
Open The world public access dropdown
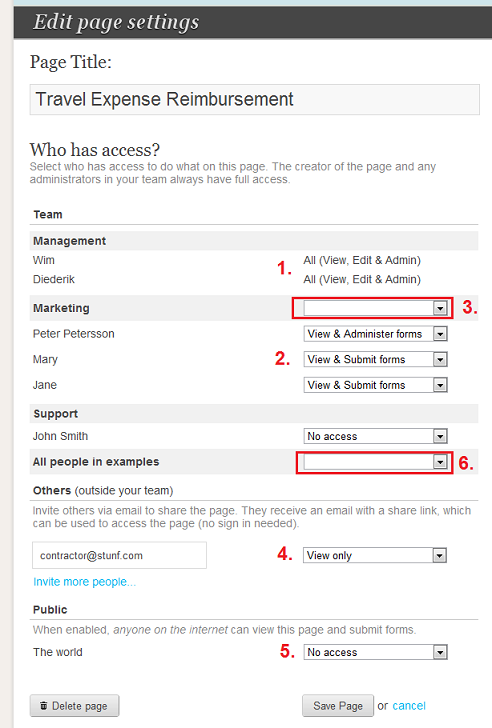(x=375, y=652)
